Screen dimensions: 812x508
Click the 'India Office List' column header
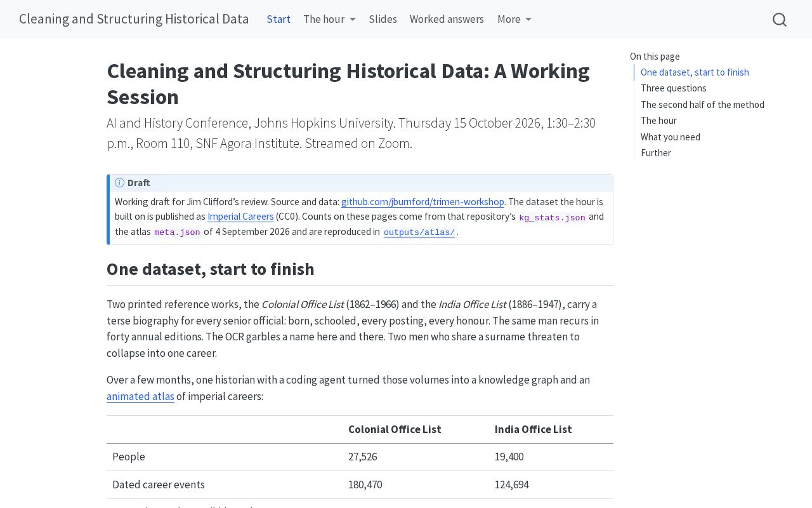click(x=533, y=429)
